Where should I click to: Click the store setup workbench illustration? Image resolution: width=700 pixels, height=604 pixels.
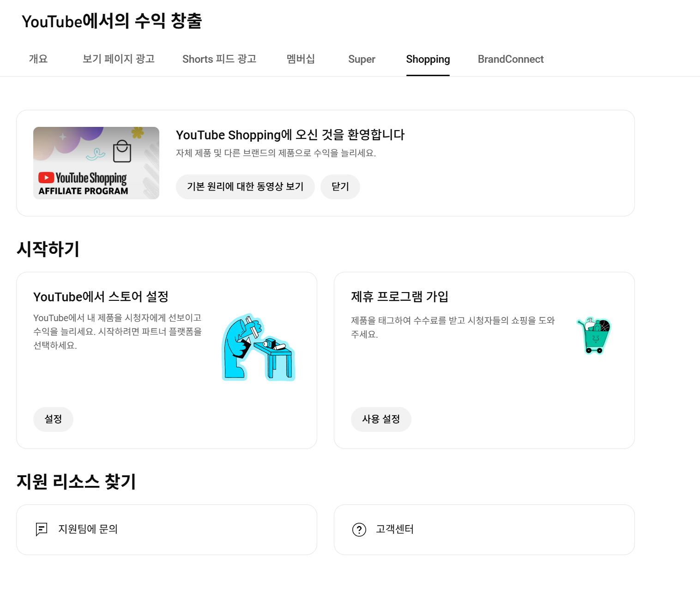(259, 347)
